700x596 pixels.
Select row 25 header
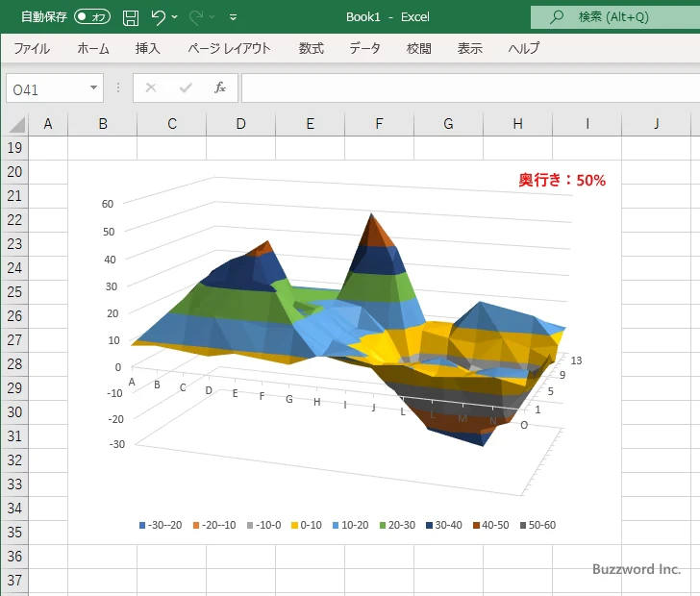pos(14,292)
